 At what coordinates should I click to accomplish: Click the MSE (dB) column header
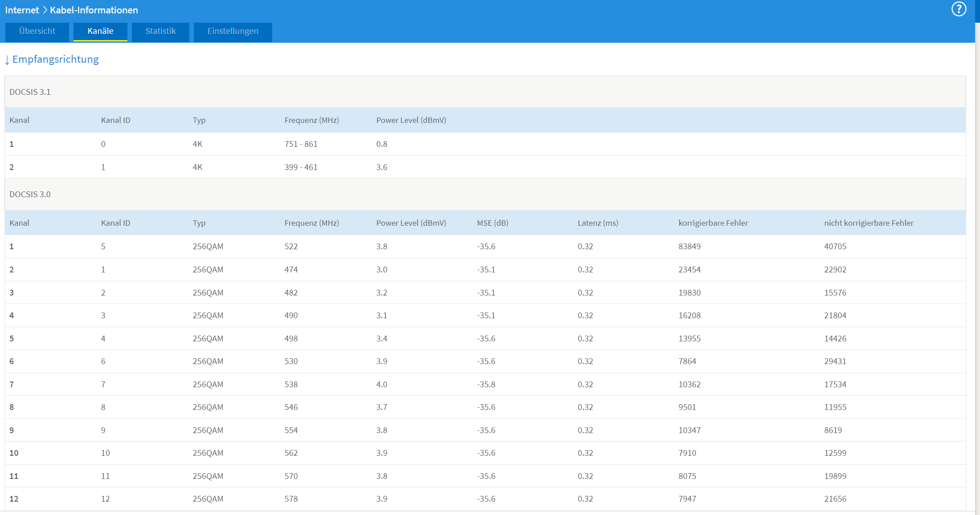pyautogui.click(x=492, y=223)
